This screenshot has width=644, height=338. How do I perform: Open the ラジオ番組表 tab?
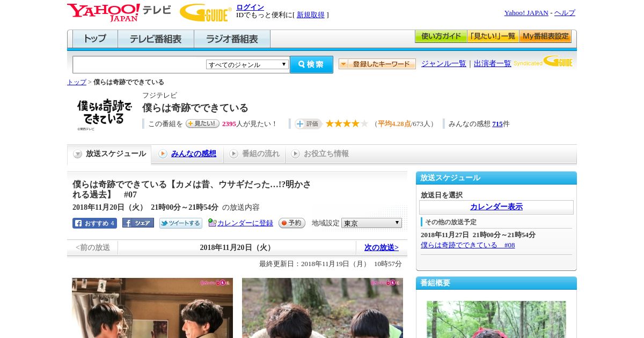pyautogui.click(x=232, y=39)
